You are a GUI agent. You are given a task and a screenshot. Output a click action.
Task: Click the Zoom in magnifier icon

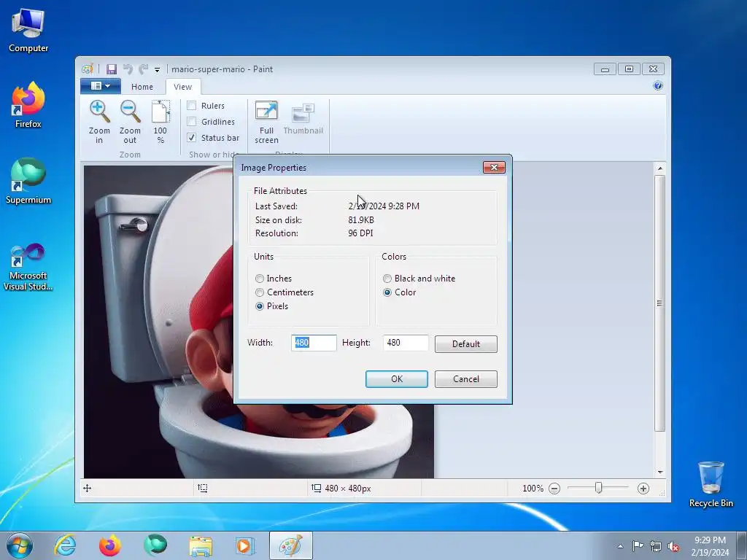click(99, 112)
